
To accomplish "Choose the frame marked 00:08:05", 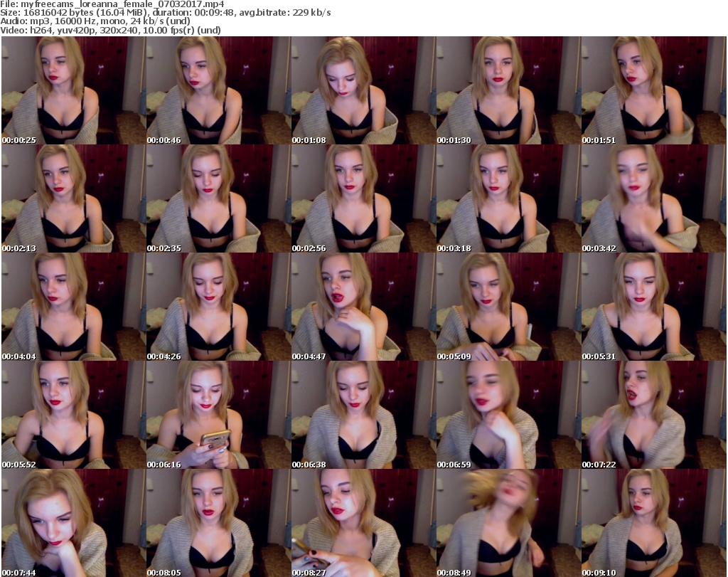I will click(218, 523).
